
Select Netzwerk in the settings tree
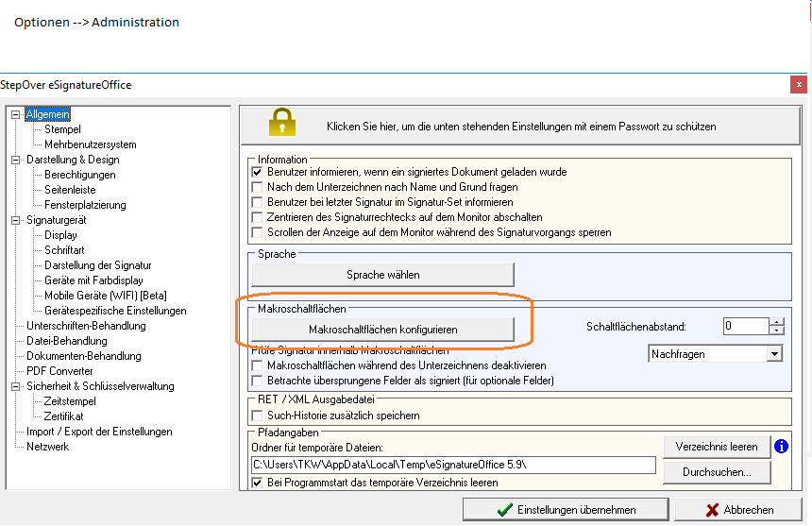47,447
